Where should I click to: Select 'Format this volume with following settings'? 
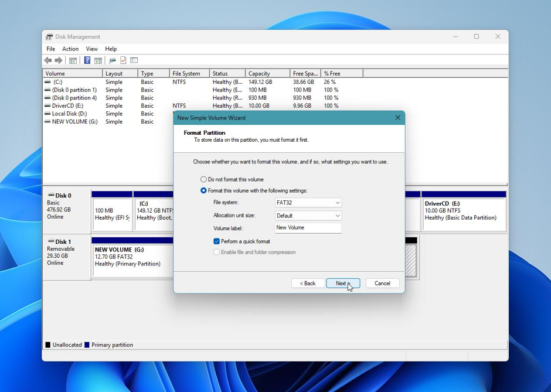[203, 190]
